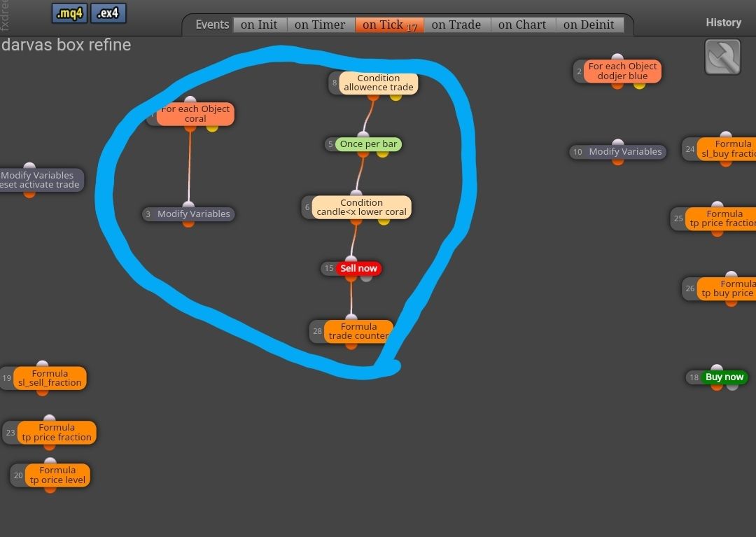This screenshot has width=756, height=537.
Task: Select the Buy now block
Action: click(x=724, y=377)
